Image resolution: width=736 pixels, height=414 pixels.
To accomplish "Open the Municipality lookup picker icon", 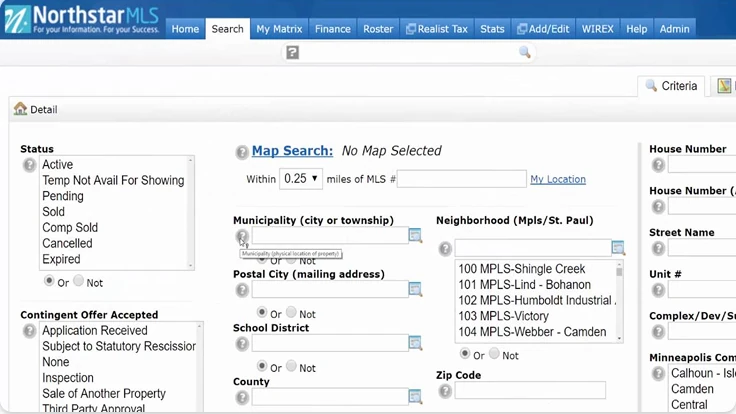I will click(415, 235).
